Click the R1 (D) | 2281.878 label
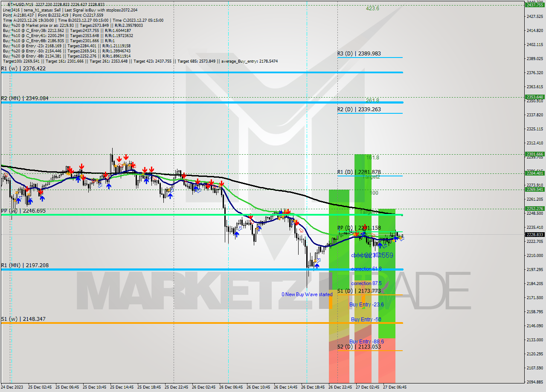546x392 pixels. coord(359,172)
